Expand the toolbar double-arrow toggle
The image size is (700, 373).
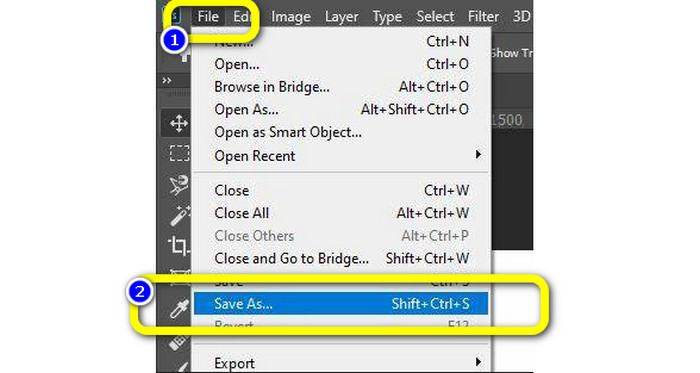pyautogui.click(x=167, y=81)
